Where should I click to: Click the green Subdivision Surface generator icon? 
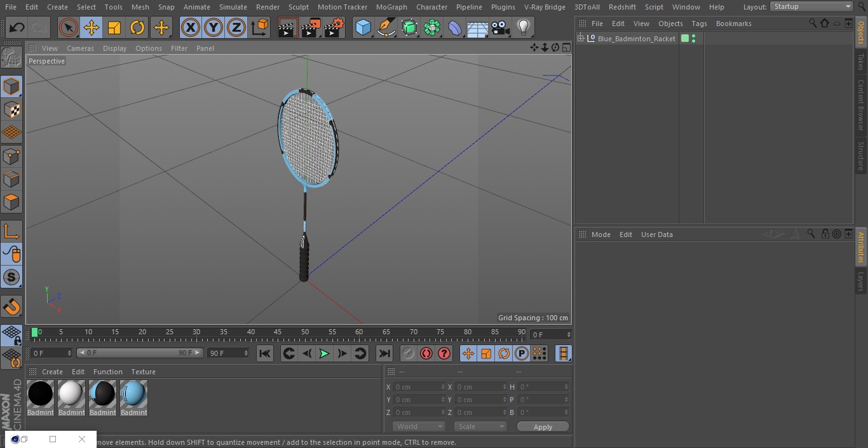click(x=409, y=27)
